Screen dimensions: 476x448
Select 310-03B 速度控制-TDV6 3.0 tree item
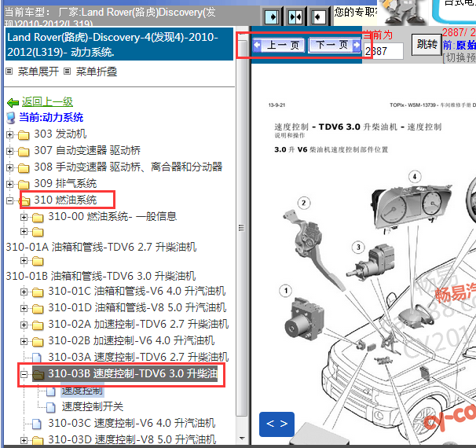pos(133,373)
